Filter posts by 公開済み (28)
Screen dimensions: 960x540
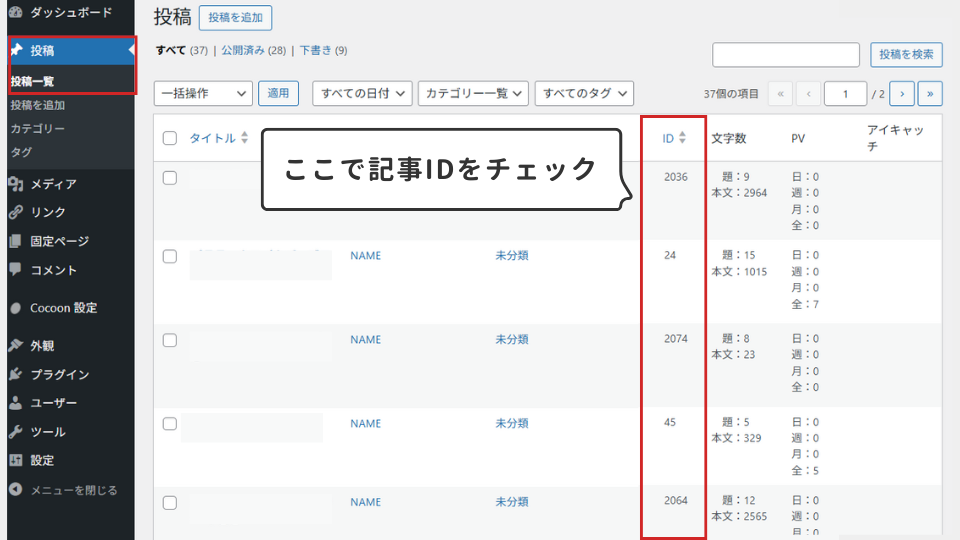(x=253, y=50)
